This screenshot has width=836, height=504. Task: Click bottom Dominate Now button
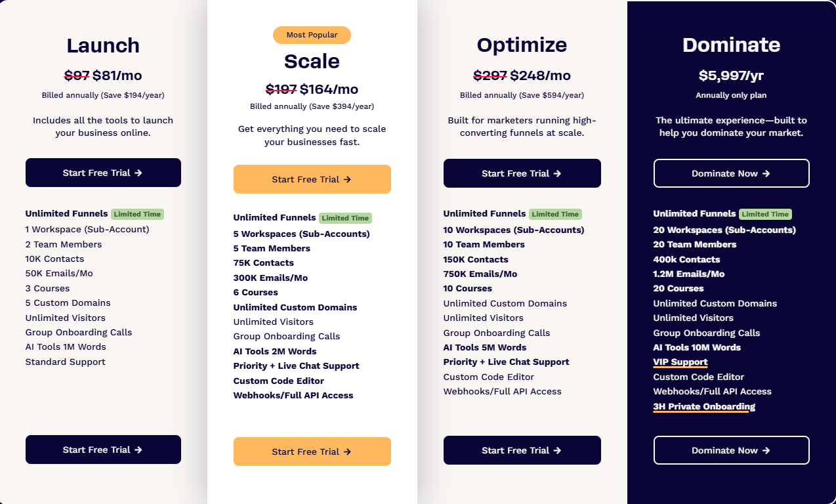tap(731, 450)
